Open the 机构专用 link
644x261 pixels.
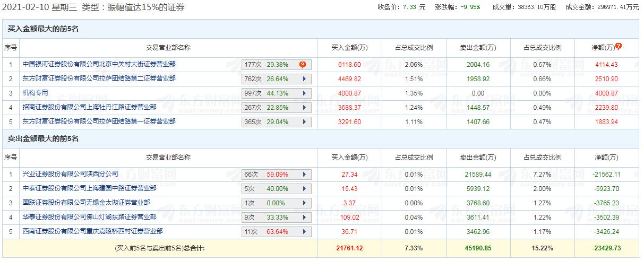pos(36,93)
